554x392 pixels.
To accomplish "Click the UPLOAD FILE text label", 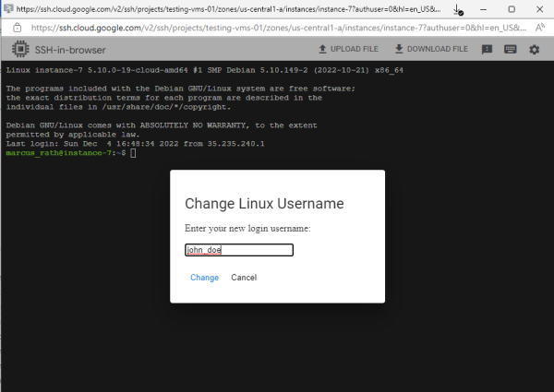I will pyautogui.click(x=354, y=49).
